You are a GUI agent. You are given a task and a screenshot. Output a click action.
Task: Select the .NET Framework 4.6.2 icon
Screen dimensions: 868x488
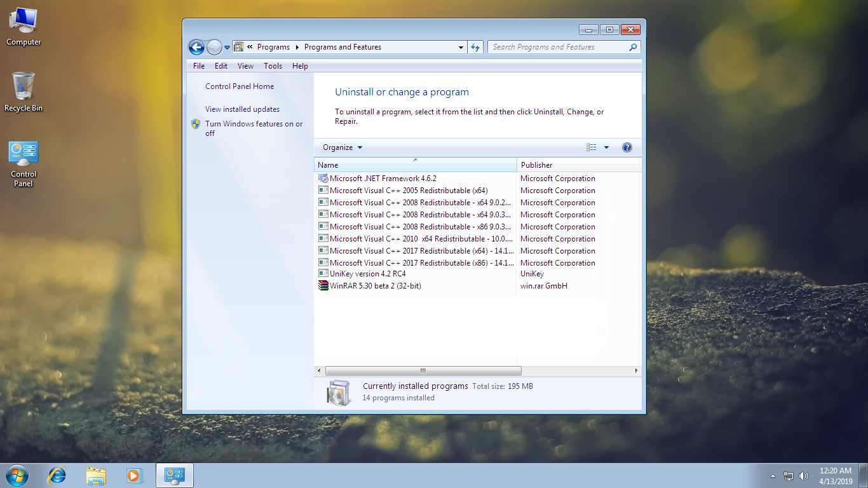click(x=323, y=179)
